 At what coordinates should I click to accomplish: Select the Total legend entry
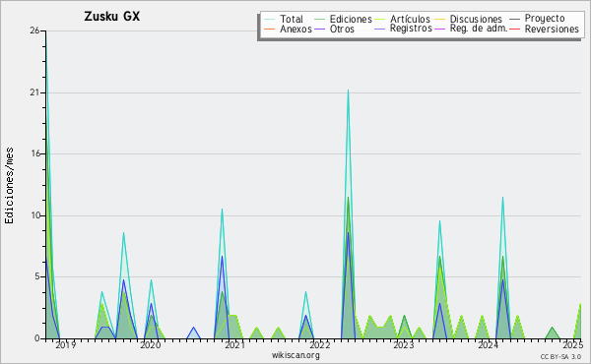coord(292,19)
